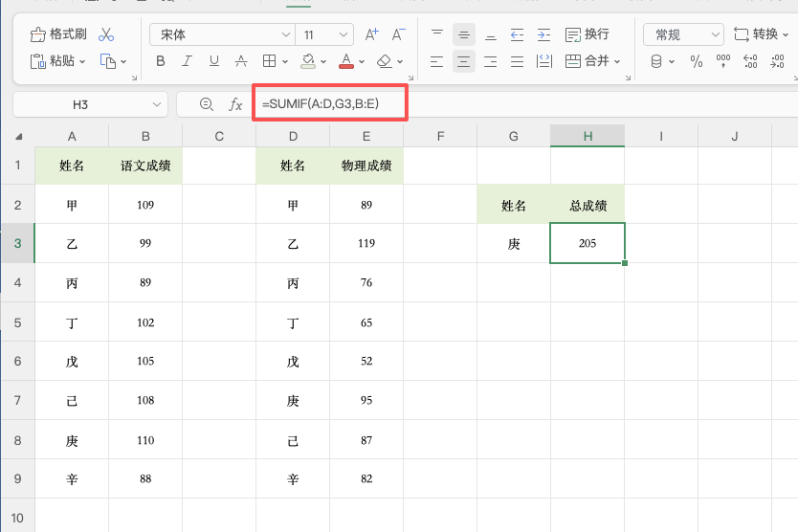Toggle Italic formatting

pos(187,61)
